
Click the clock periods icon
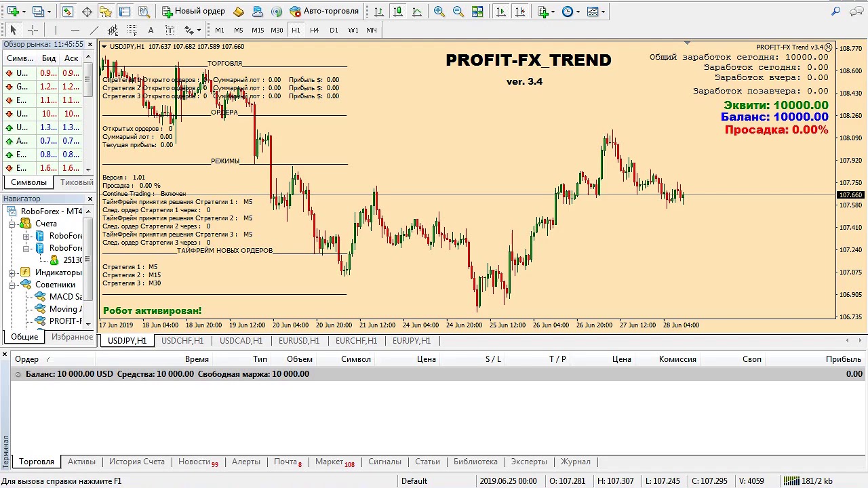(567, 12)
